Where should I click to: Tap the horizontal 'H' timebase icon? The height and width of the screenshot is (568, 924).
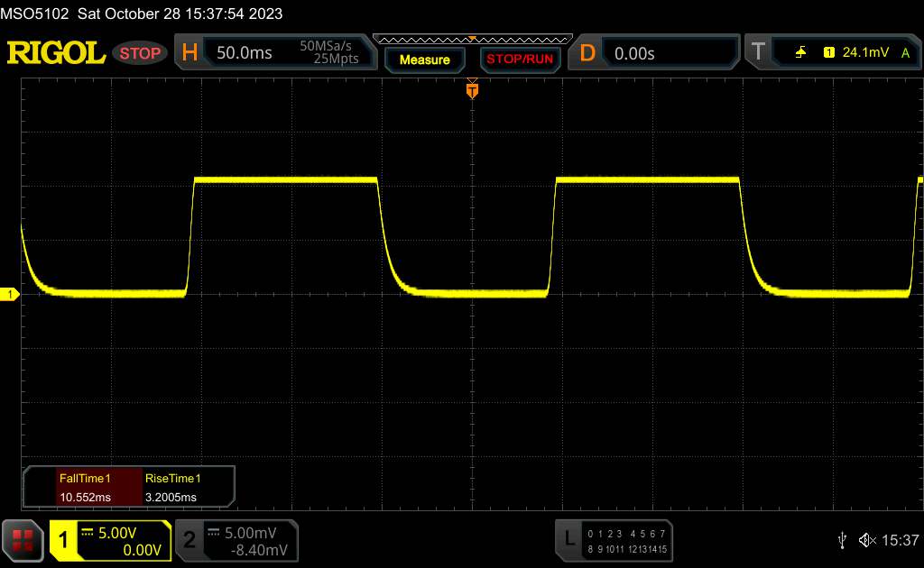[189, 53]
